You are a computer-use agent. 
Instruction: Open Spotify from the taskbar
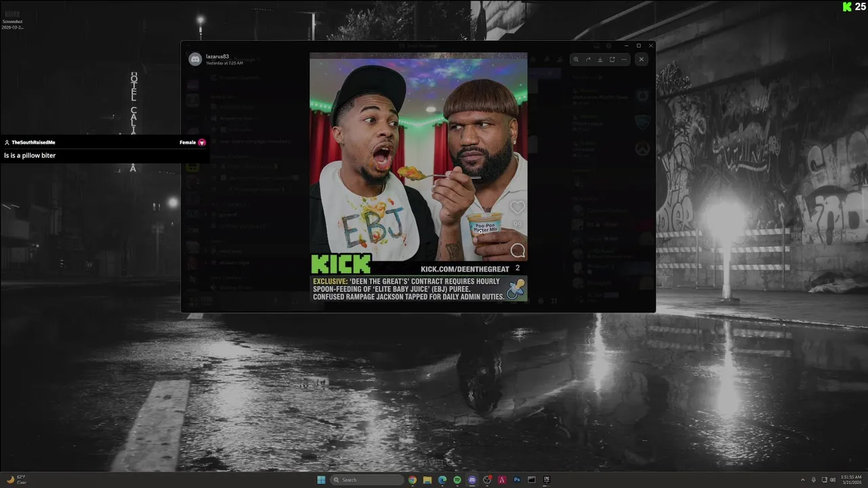pos(457,480)
